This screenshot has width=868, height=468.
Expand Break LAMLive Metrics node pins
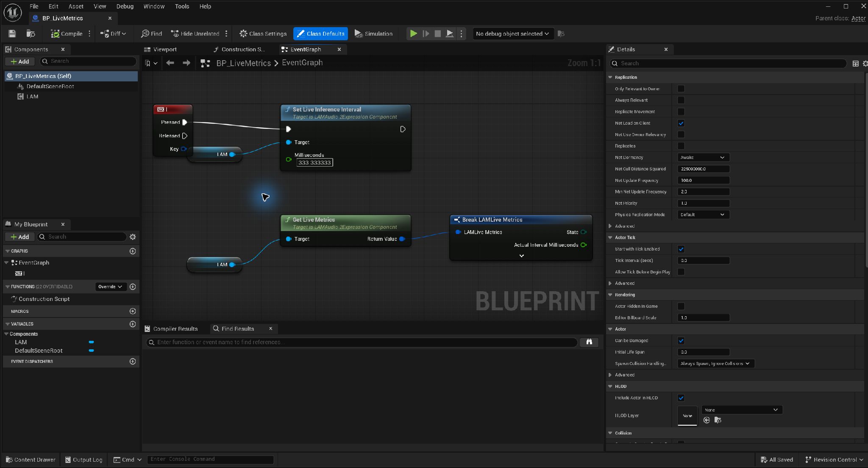coord(521,256)
